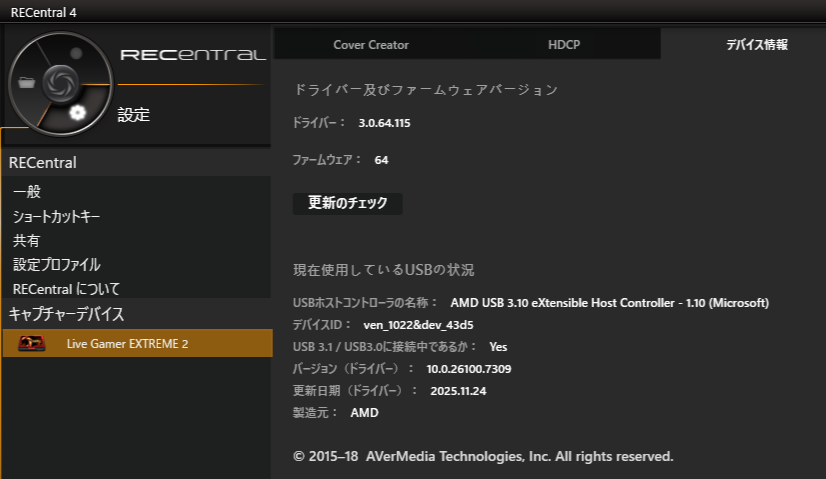The width and height of the screenshot is (826, 479).
Task: Go to ショートカットキー settings
Action: tap(56, 216)
